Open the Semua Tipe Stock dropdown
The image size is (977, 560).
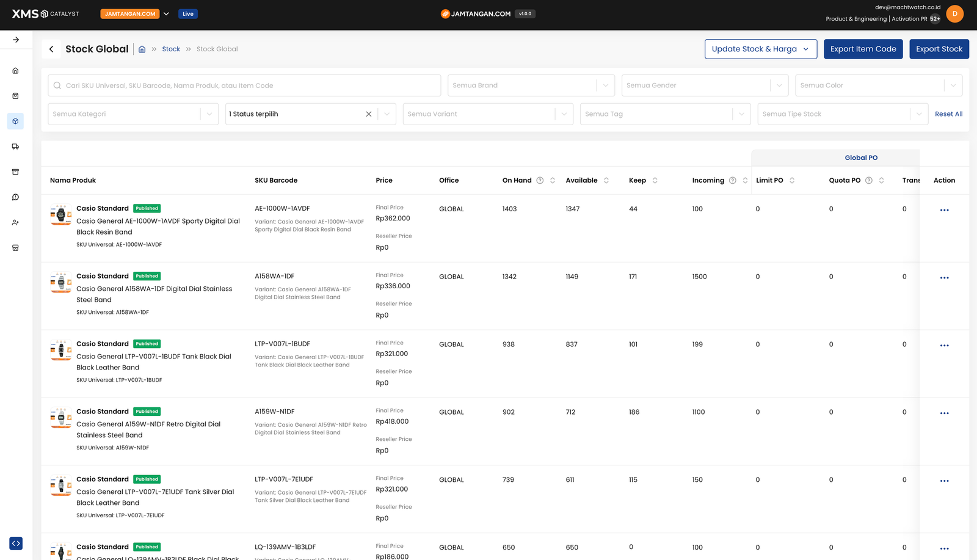843,114
